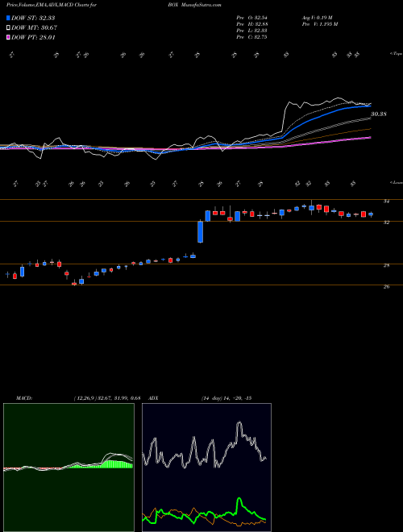Viewport: 403px width, 532px height.
Task: Click the 'MACD:' panel label
Action: point(23,398)
